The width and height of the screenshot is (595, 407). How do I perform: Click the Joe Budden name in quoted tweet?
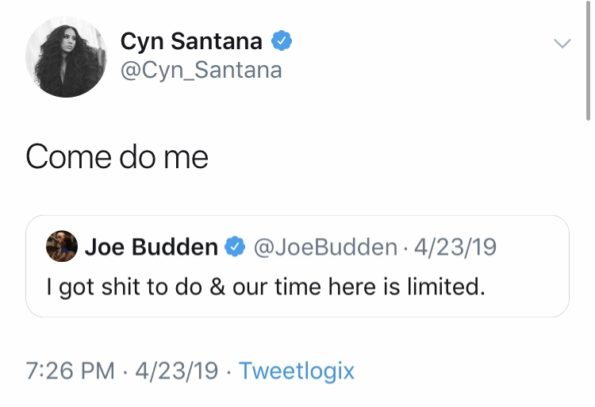[151, 247]
